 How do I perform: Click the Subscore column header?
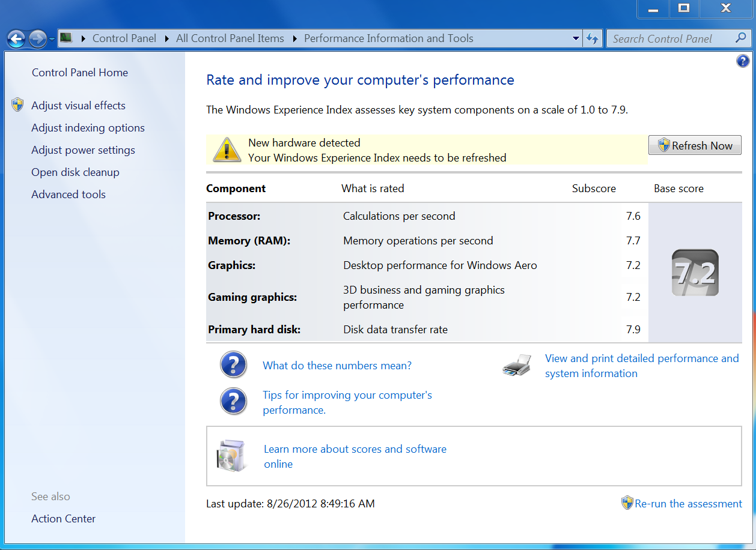(594, 189)
